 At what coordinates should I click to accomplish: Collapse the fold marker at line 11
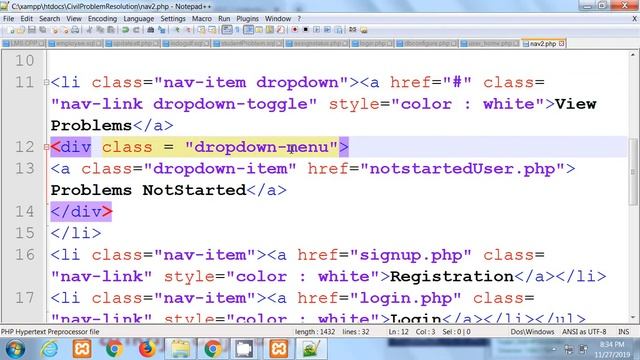coord(46,82)
